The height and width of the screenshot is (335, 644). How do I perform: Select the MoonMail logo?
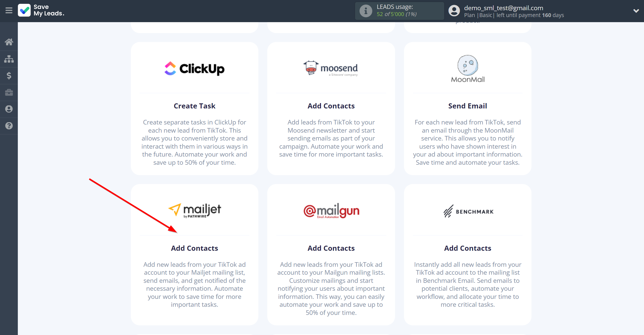coord(468,69)
